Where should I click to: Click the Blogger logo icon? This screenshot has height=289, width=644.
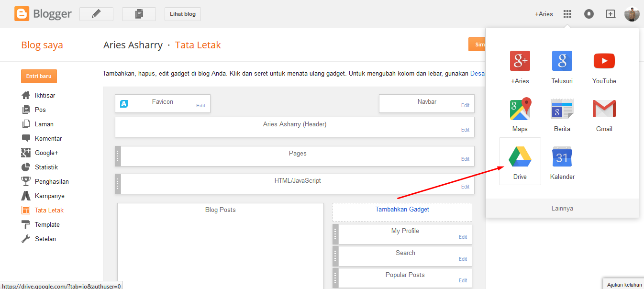22,14
